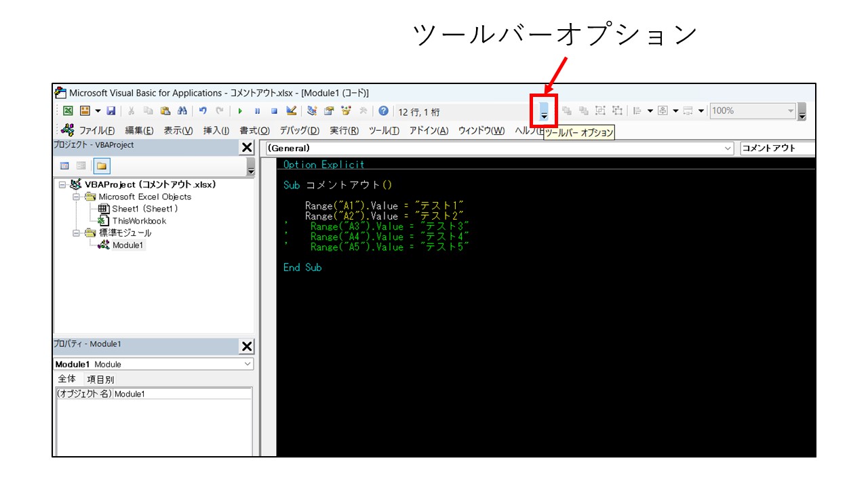Run the macro with the green play icon
This screenshot has width=868, height=488.
coord(240,111)
